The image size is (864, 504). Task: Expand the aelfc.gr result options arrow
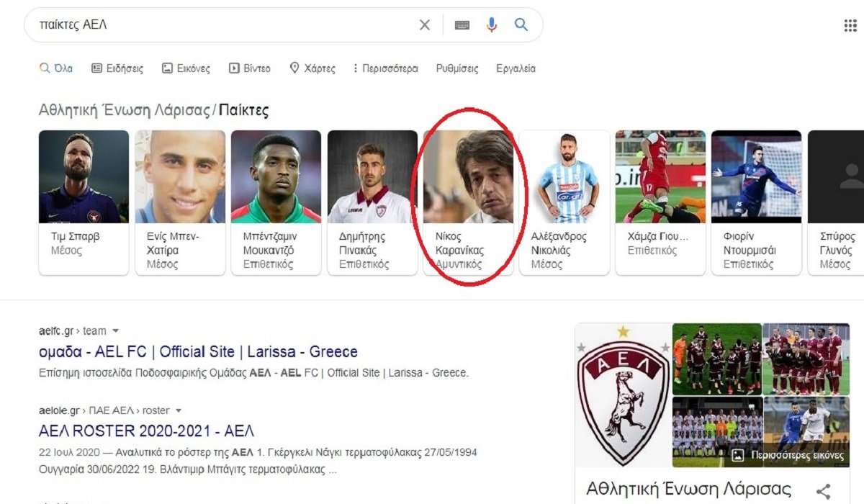(x=116, y=331)
